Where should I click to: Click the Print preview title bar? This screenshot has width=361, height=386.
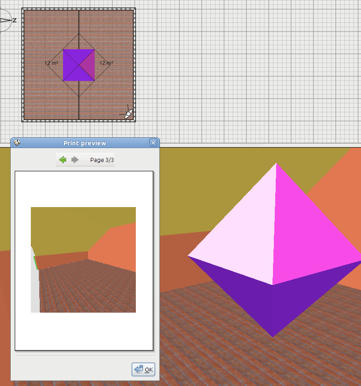point(85,143)
